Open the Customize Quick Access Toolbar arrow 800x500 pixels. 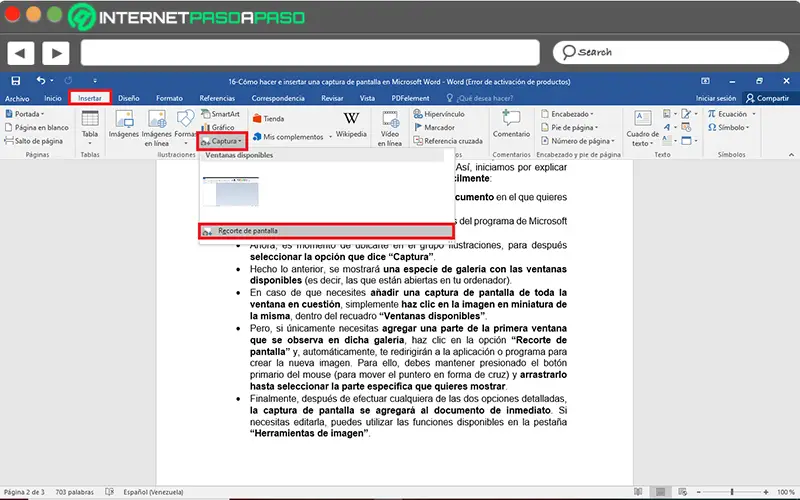point(95,81)
